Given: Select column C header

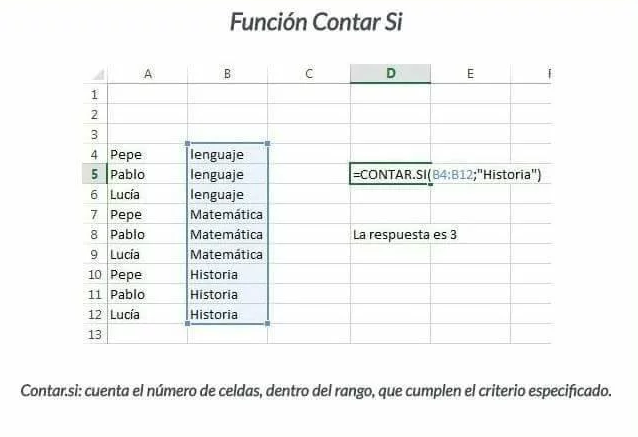Looking at the screenshot, I should point(309,74).
